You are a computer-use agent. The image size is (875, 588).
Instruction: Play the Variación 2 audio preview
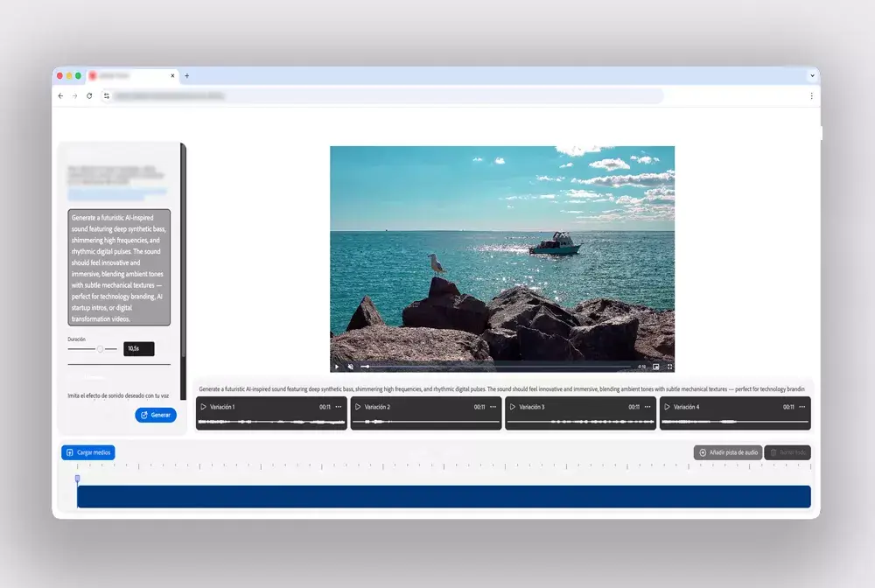point(358,407)
